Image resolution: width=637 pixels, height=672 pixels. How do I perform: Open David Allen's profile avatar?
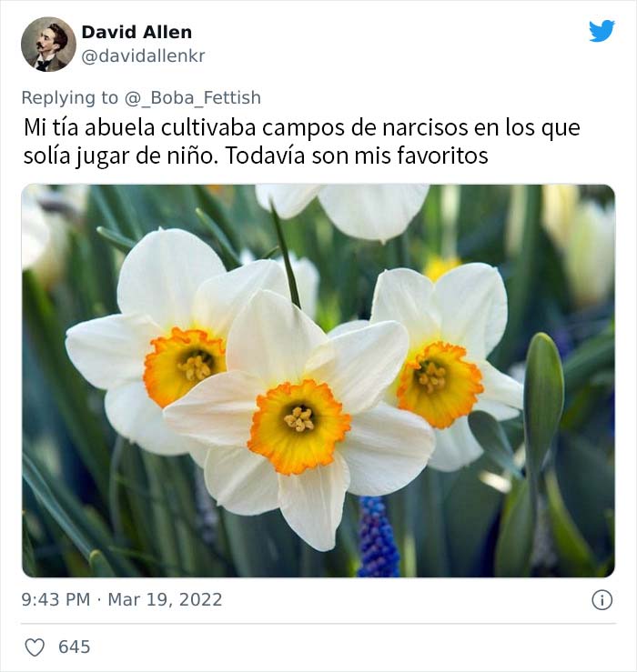pyautogui.click(x=48, y=45)
